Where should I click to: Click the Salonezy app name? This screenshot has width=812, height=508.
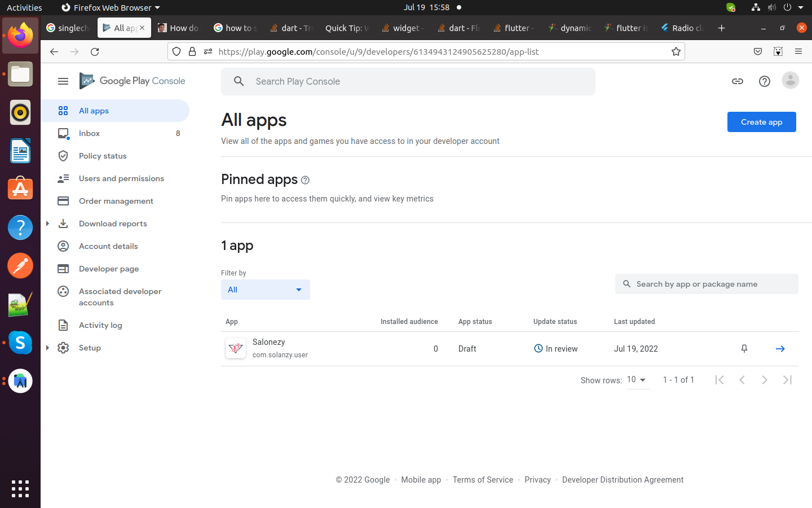click(x=269, y=342)
